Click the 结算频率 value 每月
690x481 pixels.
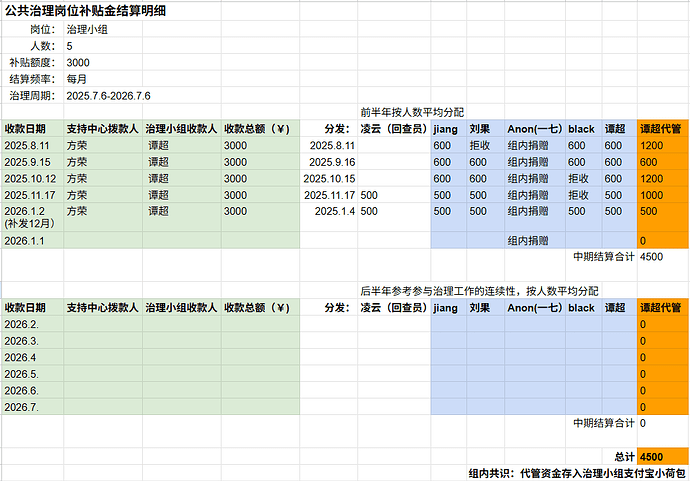click(77, 79)
